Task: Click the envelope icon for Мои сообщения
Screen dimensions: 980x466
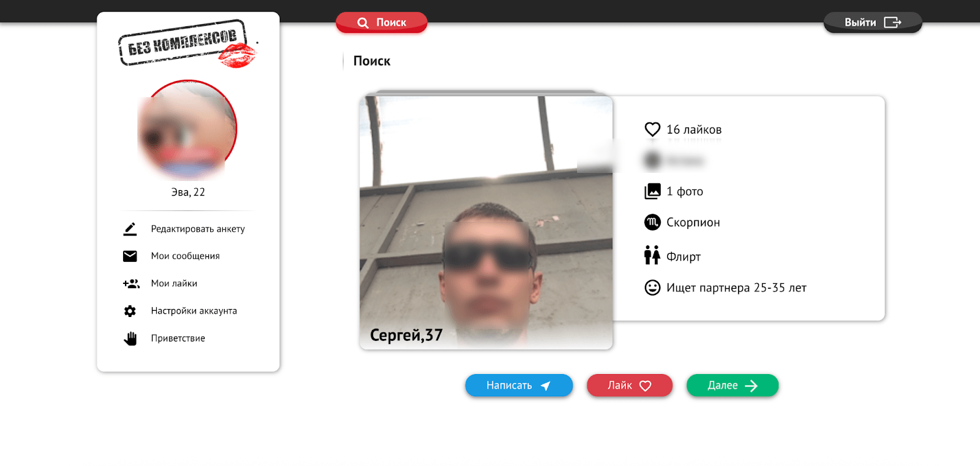Action: pos(130,256)
